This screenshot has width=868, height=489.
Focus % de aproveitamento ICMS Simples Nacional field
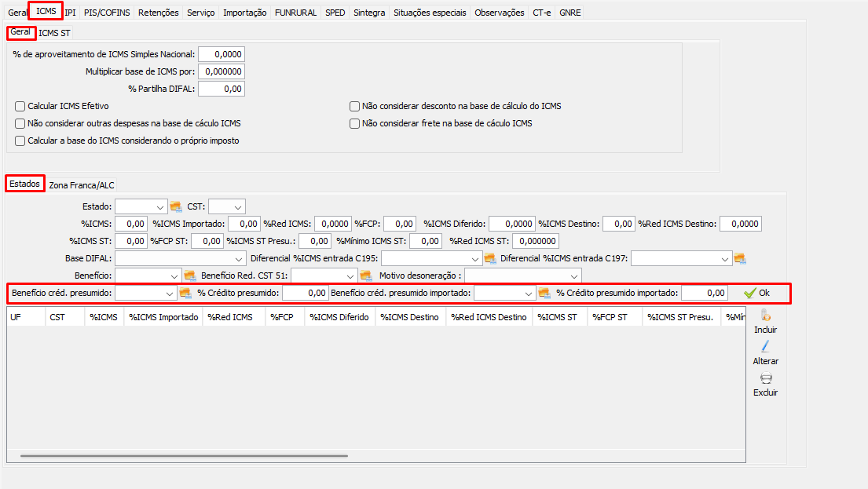(x=222, y=54)
